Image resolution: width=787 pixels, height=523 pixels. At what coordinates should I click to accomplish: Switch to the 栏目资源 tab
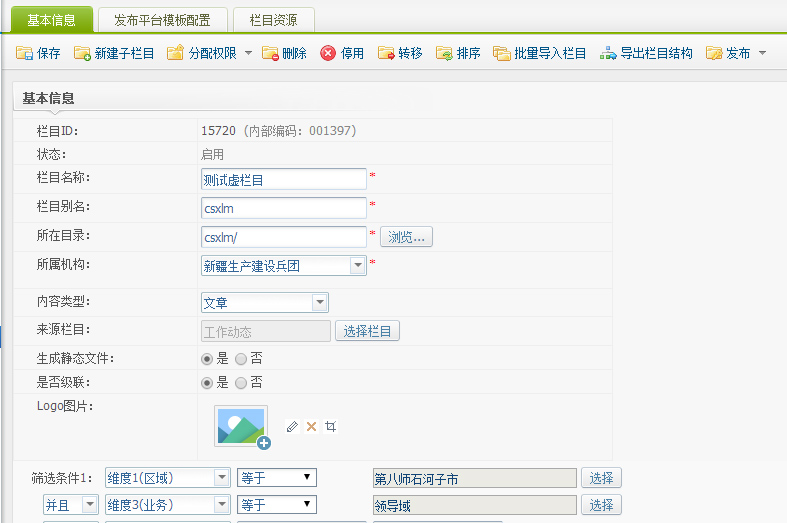pos(273,19)
